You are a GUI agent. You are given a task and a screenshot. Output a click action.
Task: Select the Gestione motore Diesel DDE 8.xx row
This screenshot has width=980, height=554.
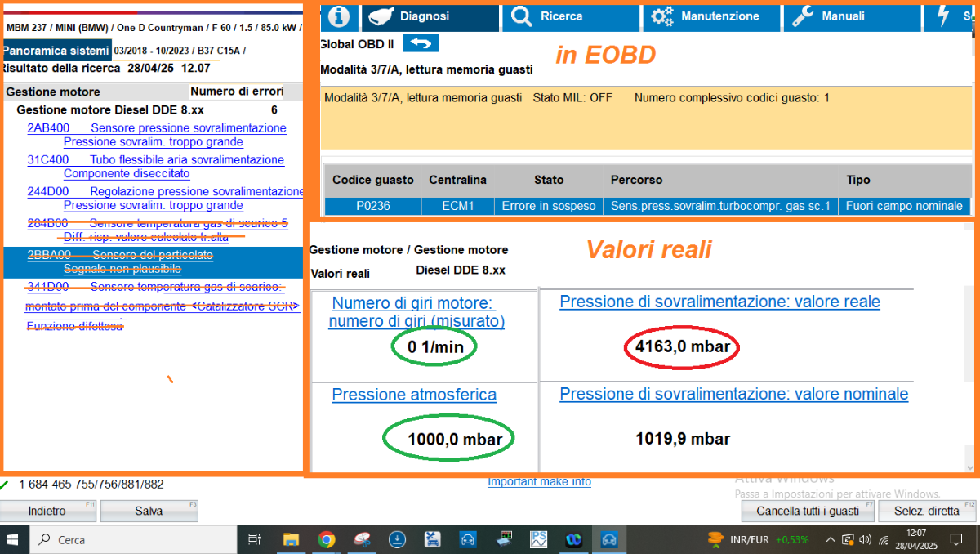[147, 110]
